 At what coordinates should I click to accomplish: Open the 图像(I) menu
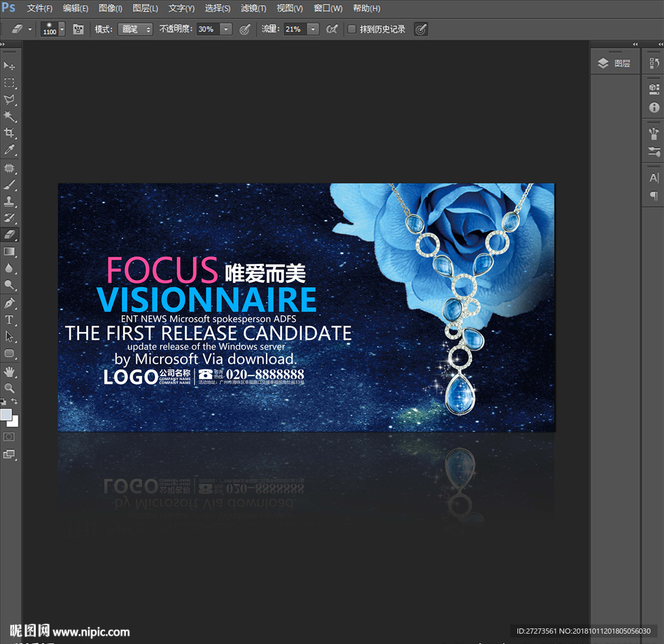pyautogui.click(x=110, y=8)
